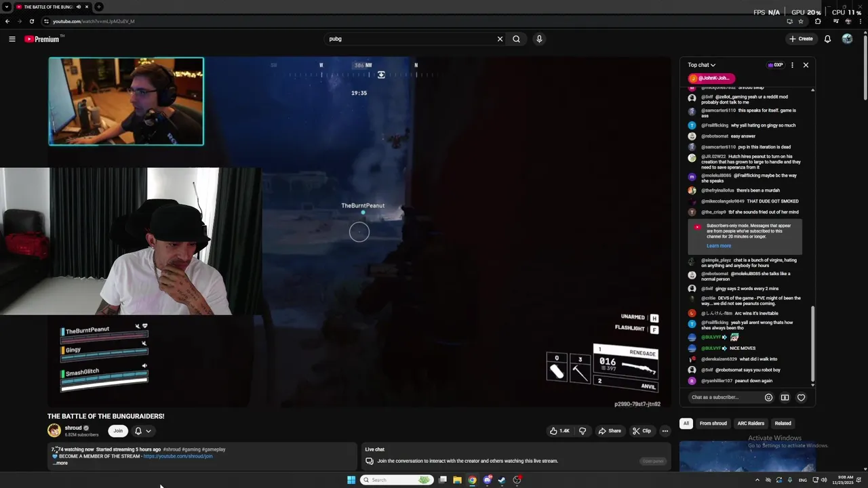This screenshot has width=868, height=488.
Task: Open the youtube.com/shroud/join link
Action: tap(178, 456)
